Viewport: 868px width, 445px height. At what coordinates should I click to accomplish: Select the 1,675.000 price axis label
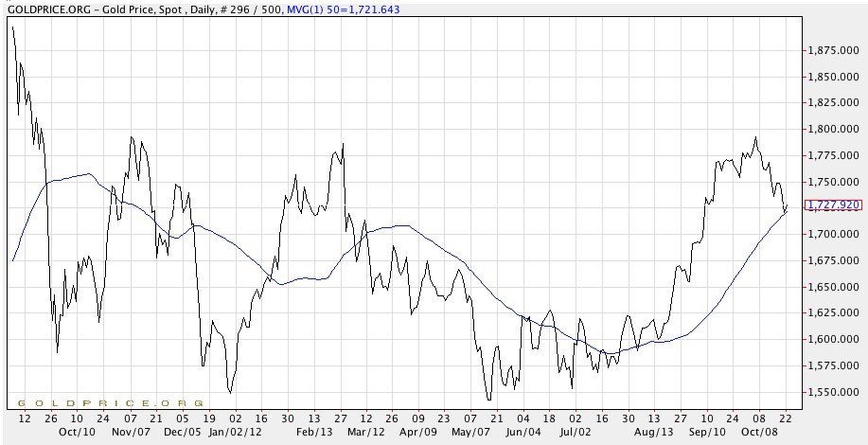(x=834, y=260)
